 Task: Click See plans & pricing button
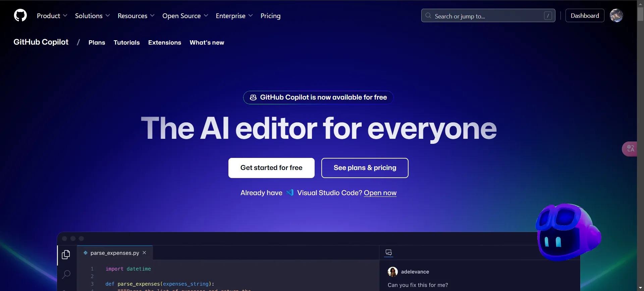click(x=365, y=168)
